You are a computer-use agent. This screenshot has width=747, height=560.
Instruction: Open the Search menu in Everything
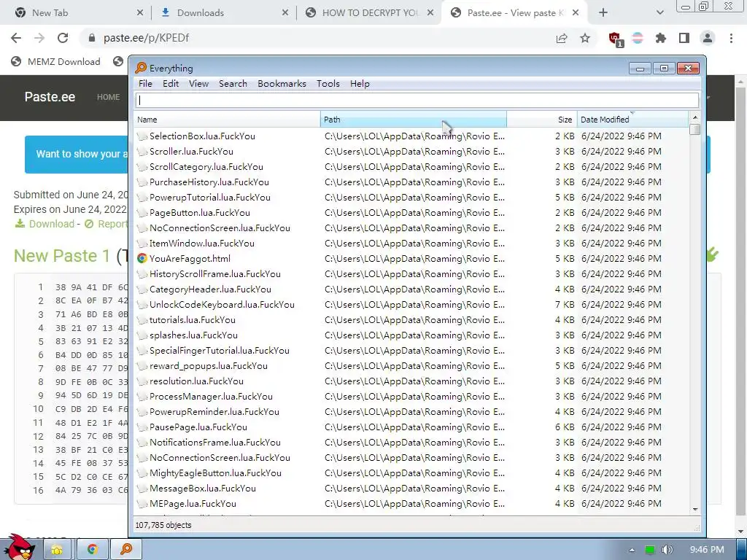[x=233, y=84]
